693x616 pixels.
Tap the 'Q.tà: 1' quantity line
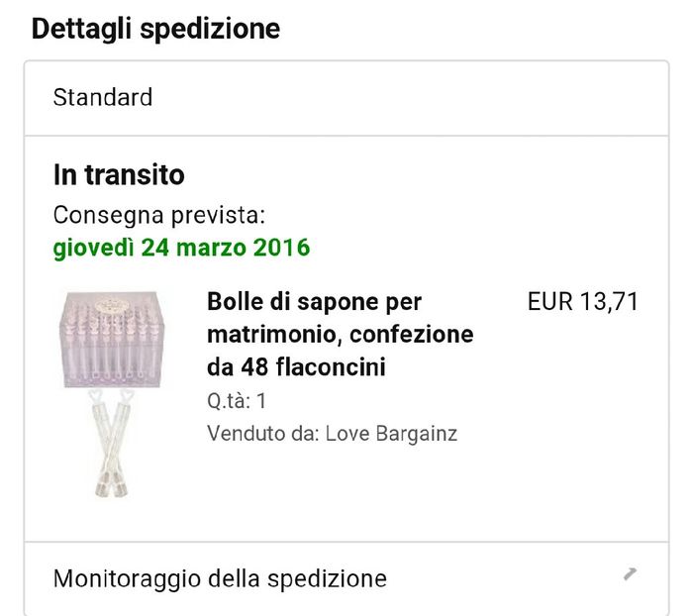237,401
